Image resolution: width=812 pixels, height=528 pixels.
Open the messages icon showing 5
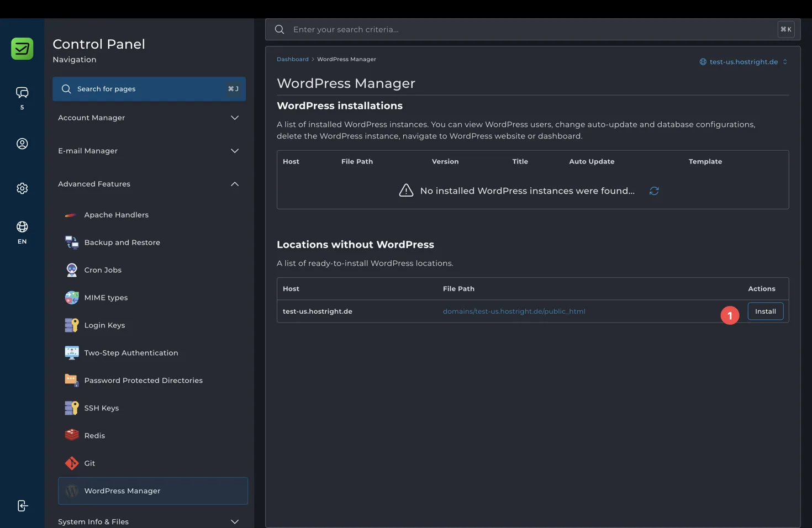pos(22,93)
